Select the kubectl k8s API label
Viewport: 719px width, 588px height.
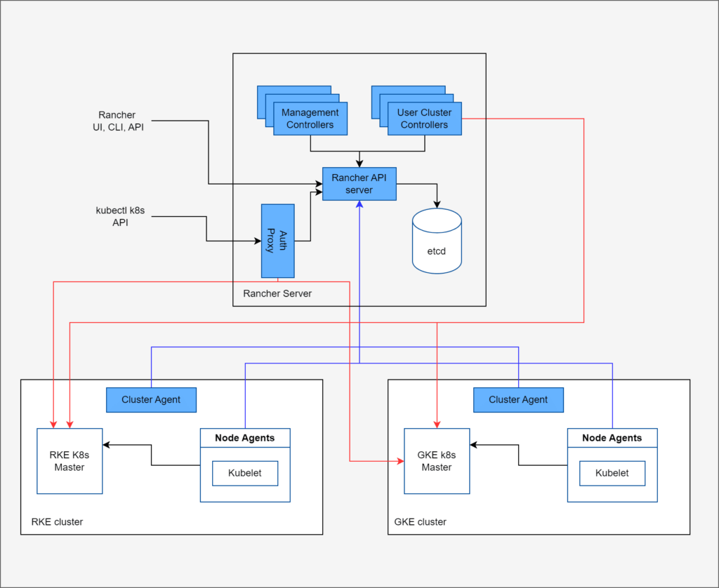(119, 216)
